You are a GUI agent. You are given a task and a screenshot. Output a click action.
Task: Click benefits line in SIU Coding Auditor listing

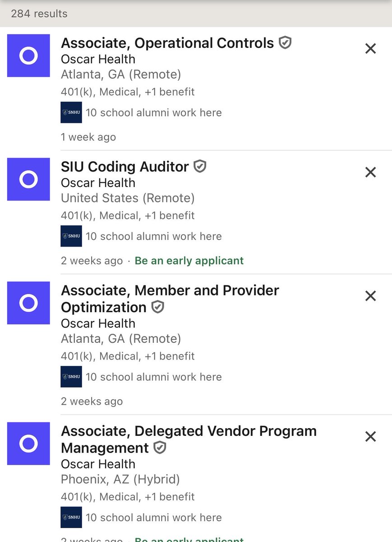point(128,215)
